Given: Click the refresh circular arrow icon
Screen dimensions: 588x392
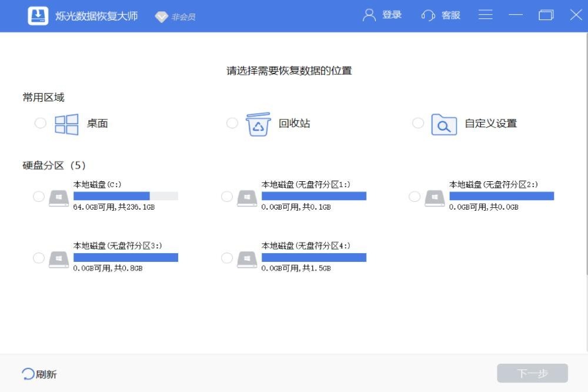Looking at the screenshot, I should [28, 374].
